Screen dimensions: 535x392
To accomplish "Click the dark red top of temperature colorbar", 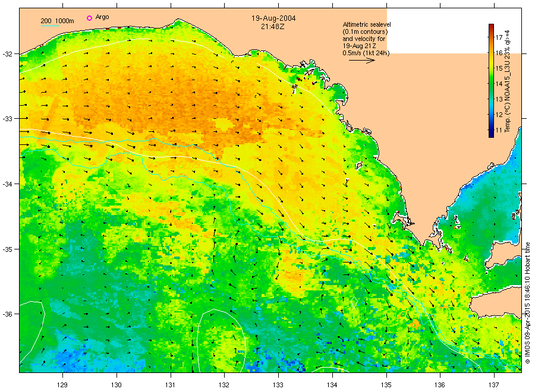I will tap(491, 27).
